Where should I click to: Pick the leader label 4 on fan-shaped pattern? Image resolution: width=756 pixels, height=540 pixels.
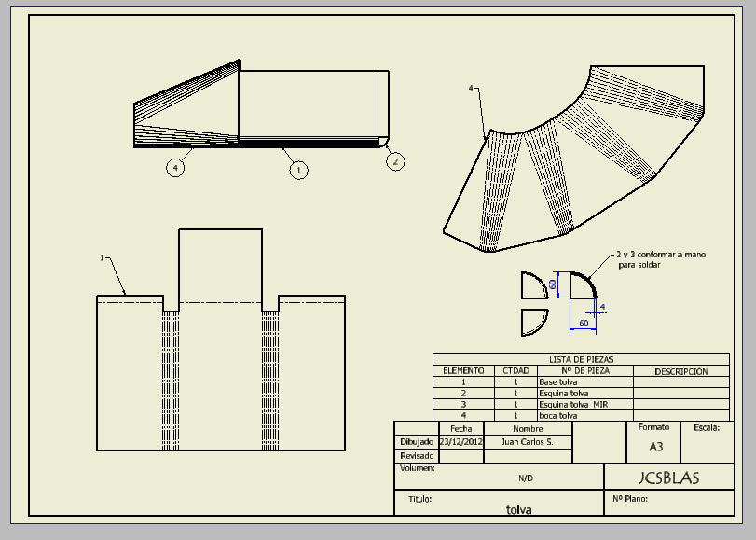472,89
